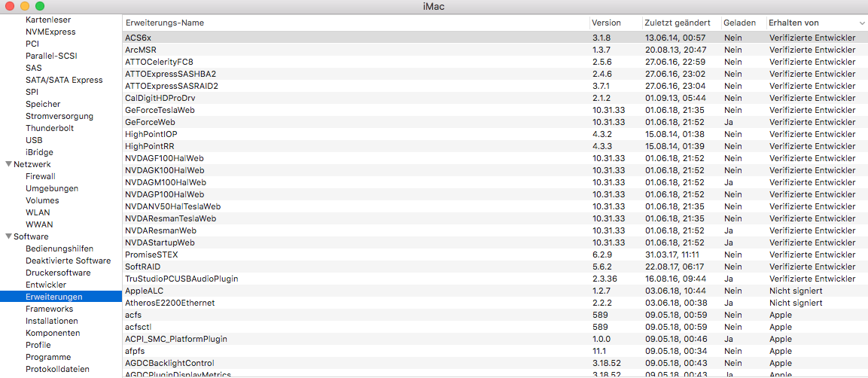Click Nicht signiert in the AppleALC row
Viewport: 868px width, 378px height.
(x=796, y=291)
